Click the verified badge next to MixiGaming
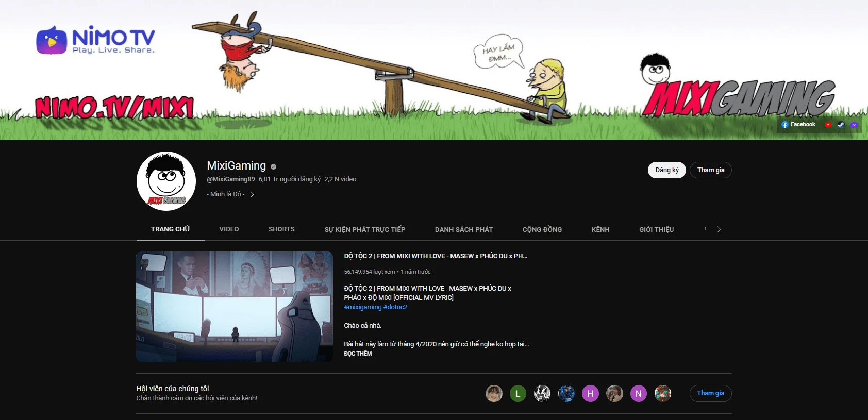The height and width of the screenshot is (420, 868). click(x=273, y=166)
